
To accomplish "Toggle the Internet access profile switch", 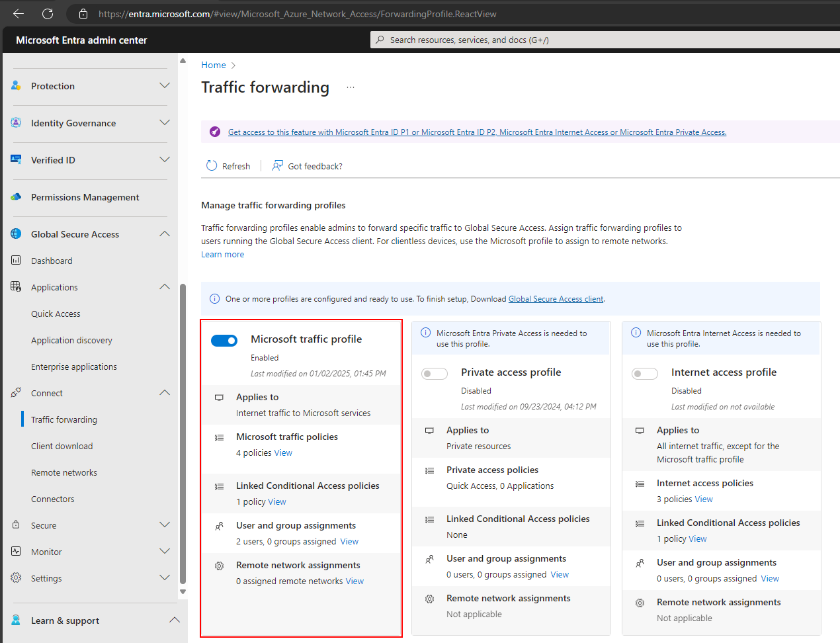I will (x=645, y=374).
